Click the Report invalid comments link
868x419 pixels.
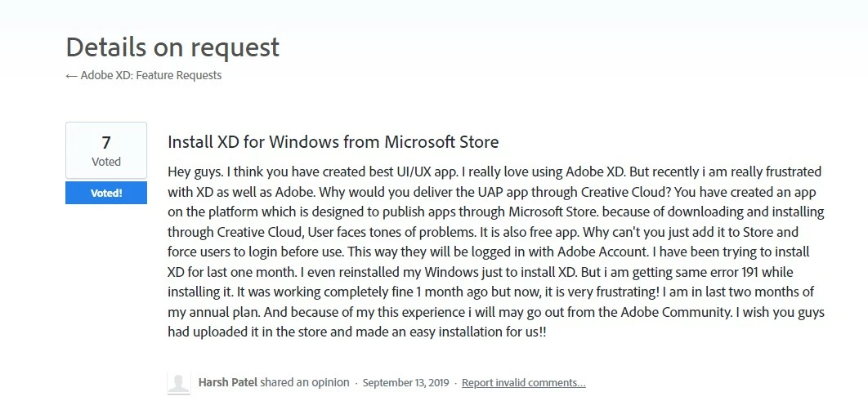tap(523, 382)
